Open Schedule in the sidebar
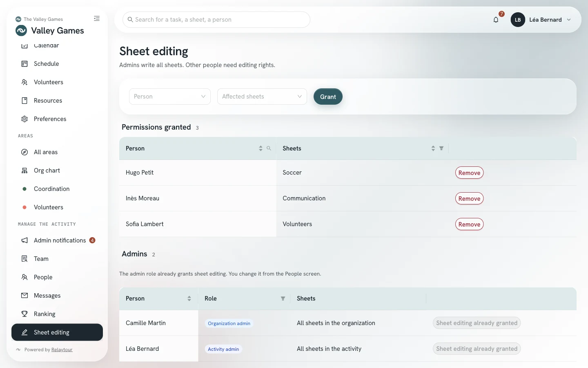Image resolution: width=588 pixels, height=368 pixels. (57, 64)
